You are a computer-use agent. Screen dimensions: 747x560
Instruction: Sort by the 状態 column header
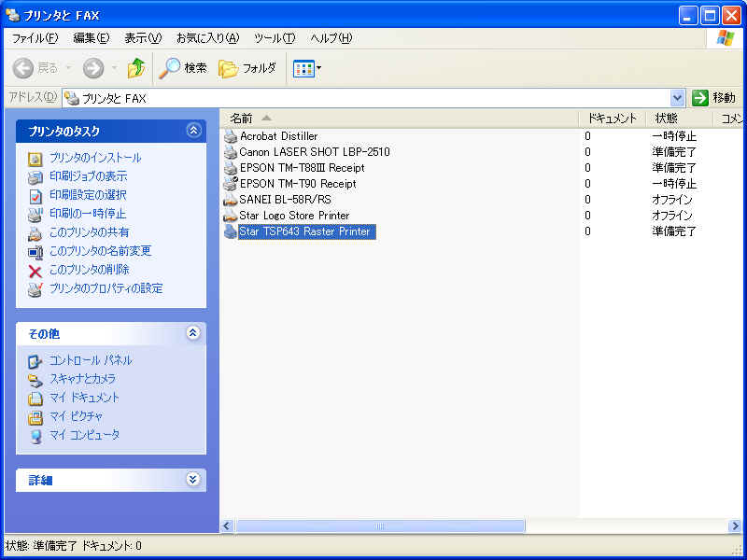click(x=680, y=119)
